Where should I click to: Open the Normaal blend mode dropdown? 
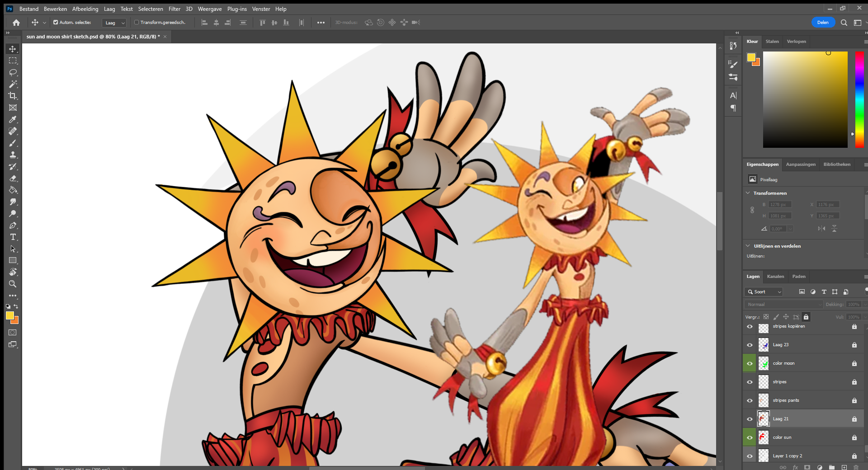(783, 305)
